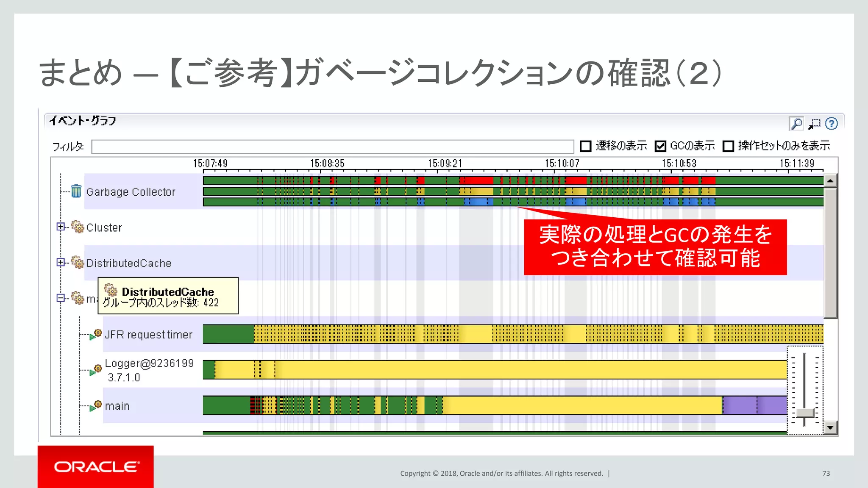Click the zoom-selection icon next to magnifier
This screenshot has width=868, height=488.
tap(814, 124)
